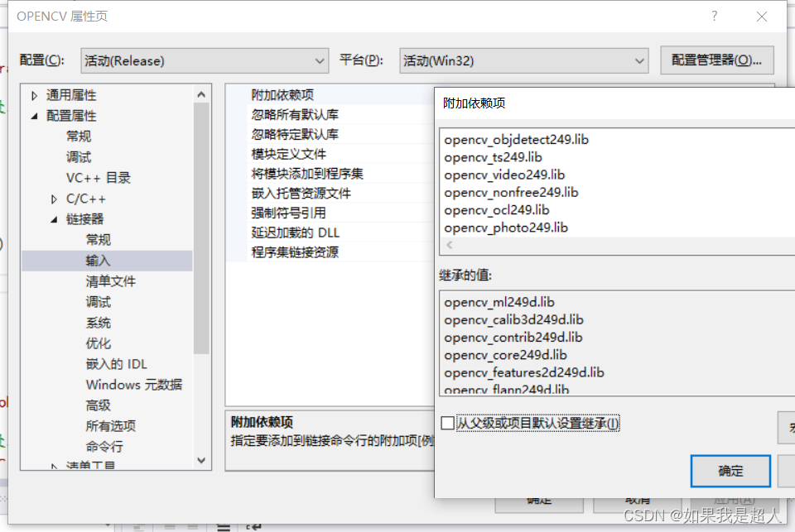Open the 平台 (Win32) dropdown
This screenshot has width=795, height=532.
coord(523,60)
